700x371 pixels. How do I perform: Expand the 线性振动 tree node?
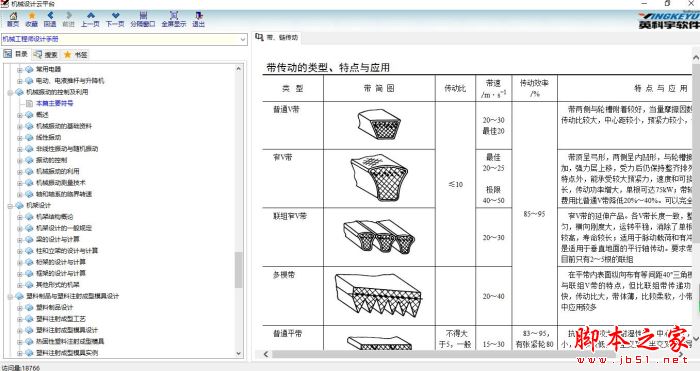tap(19, 138)
